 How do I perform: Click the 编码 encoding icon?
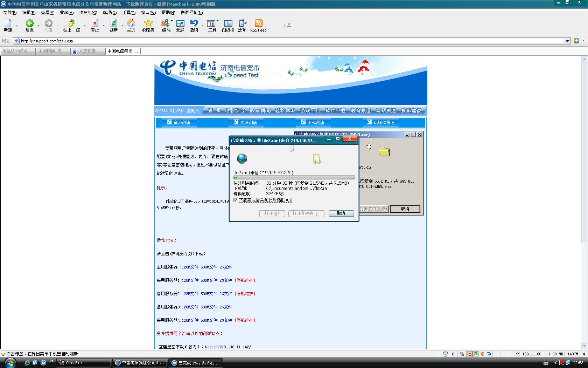click(x=166, y=25)
